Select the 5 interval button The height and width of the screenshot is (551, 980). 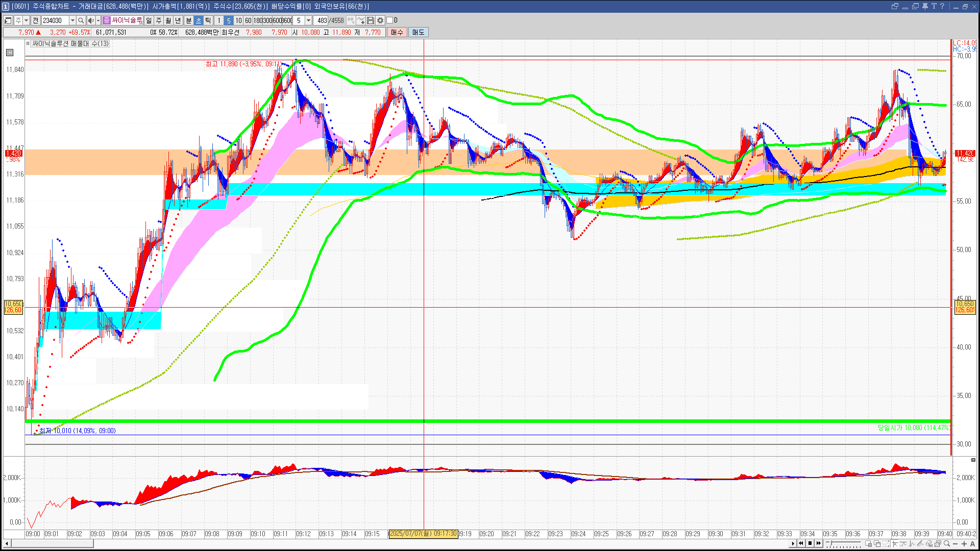click(x=229, y=20)
